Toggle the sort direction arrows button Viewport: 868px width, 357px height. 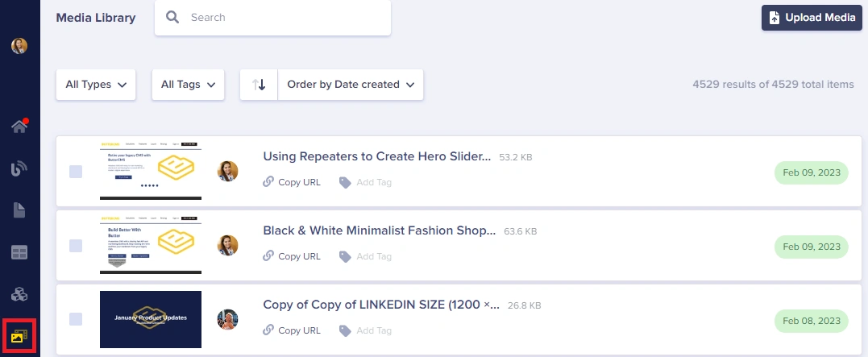pyautogui.click(x=259, y=85)
